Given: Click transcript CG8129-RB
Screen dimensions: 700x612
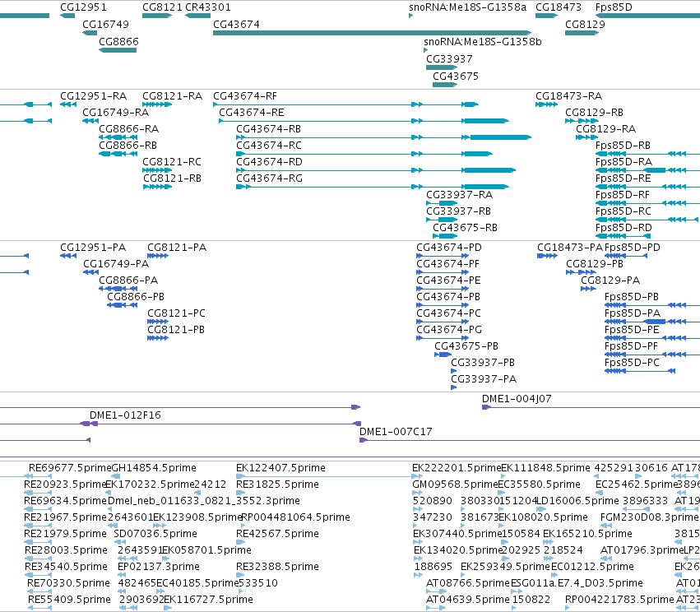Looking at the screenshot, I should tap(594, 113).
